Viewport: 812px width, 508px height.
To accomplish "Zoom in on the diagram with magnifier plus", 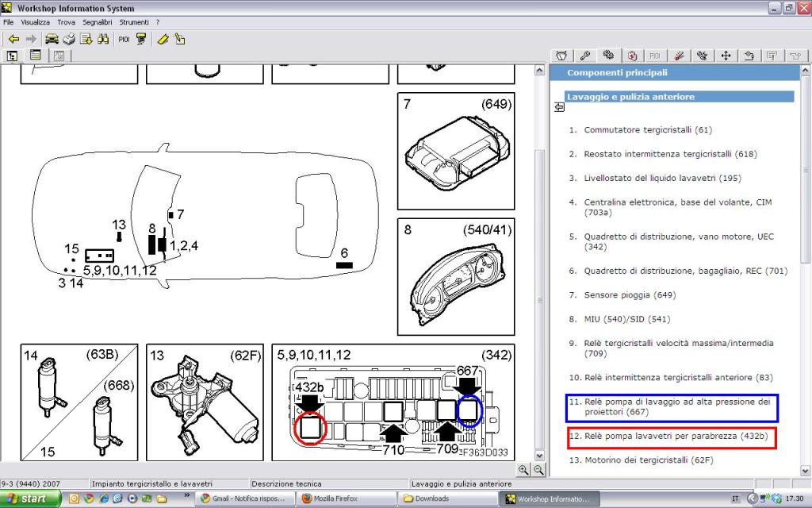I will point(523,470).
